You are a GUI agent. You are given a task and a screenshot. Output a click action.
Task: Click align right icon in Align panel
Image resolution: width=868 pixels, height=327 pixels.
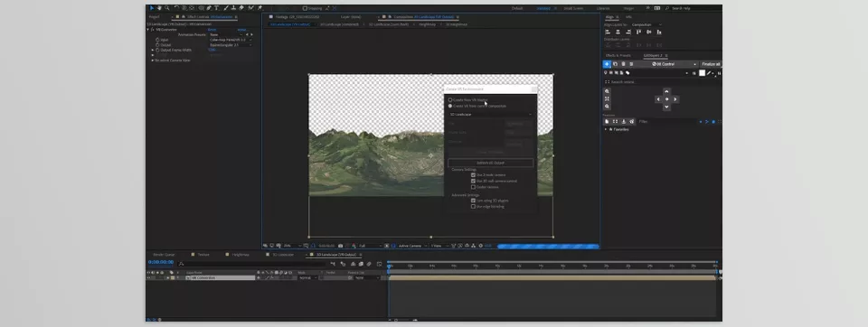coord(628,33)
